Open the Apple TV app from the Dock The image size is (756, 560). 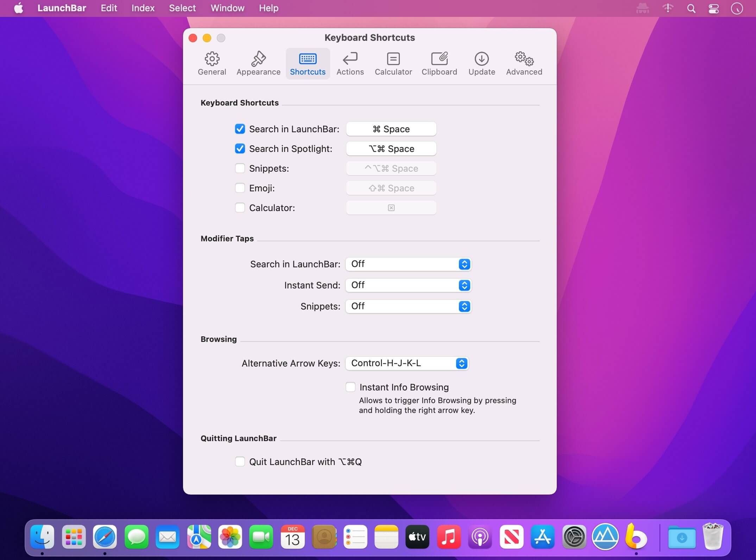[x=417, y=537]
